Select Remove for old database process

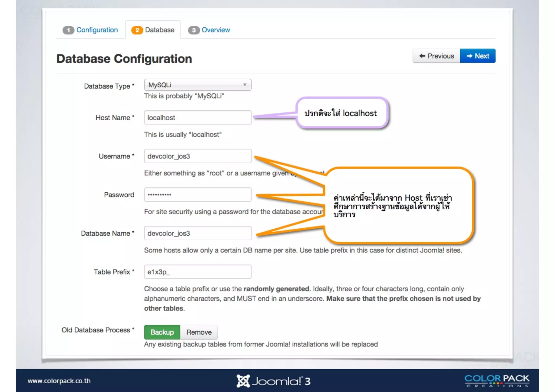199,332
